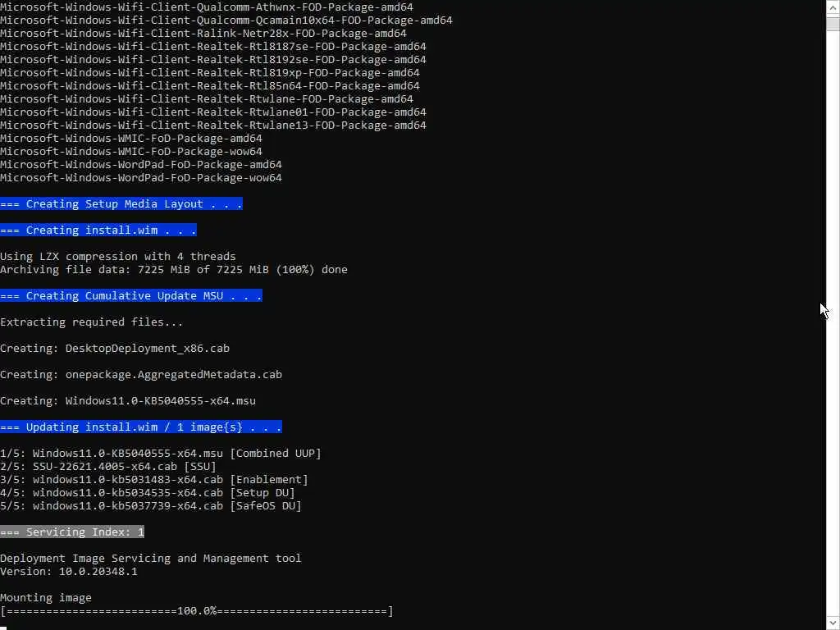Click the vertical scrollbar thumb

click(833, 25)
